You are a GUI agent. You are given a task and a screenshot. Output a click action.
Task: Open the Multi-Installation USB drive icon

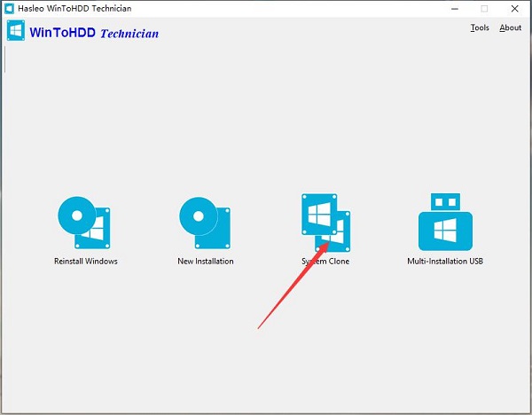[x=445, y=222]
